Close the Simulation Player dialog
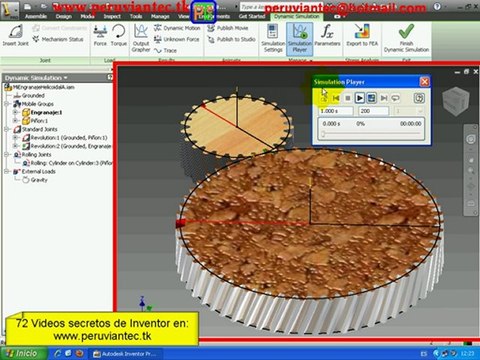This screenshot has height=360, width=480. [424, 82]
